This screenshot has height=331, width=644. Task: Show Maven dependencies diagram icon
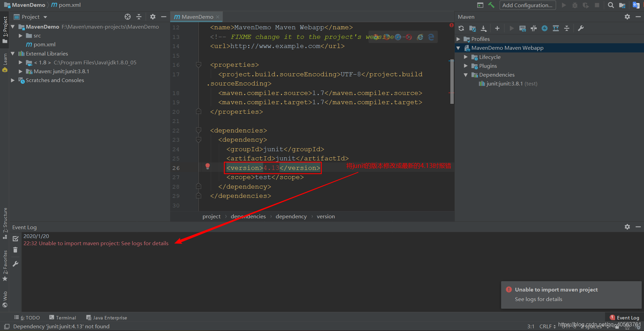tap(556, 28)
